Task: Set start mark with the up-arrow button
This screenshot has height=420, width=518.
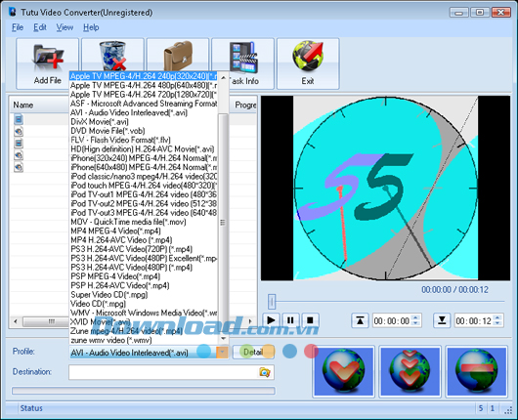Action: coord(360,320)
